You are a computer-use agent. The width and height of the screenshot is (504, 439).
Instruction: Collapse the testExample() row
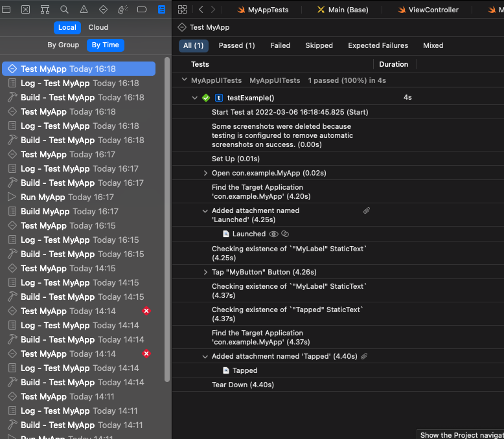(194, 98)
